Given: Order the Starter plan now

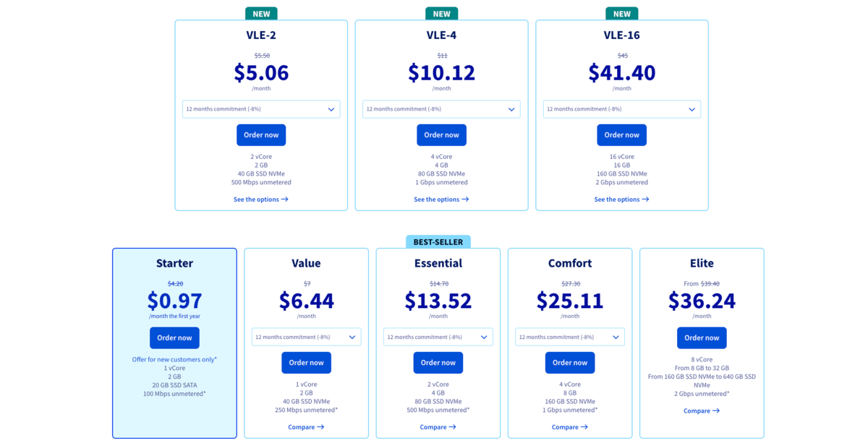Looking at the screenshot, I should coord(174,338).
